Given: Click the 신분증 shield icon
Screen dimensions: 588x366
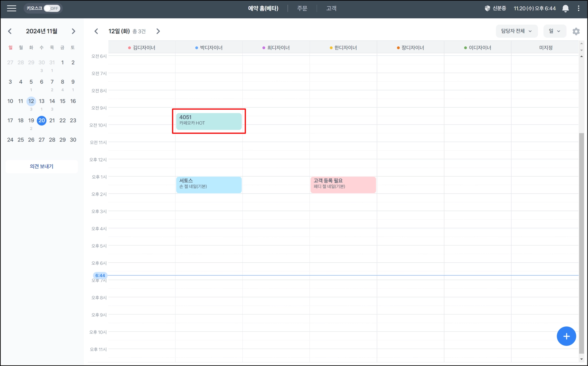Looking at the screenshot, I should click(x=487, y=8).
